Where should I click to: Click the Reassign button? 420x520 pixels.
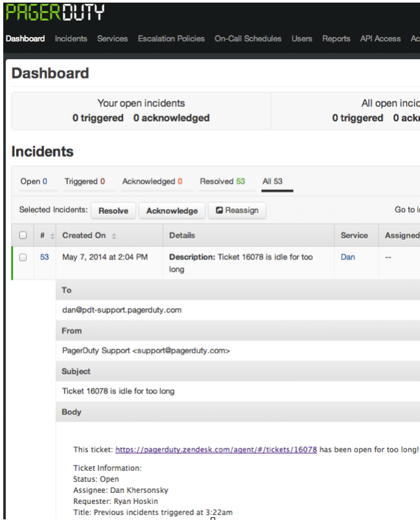[x=237, y=211]
